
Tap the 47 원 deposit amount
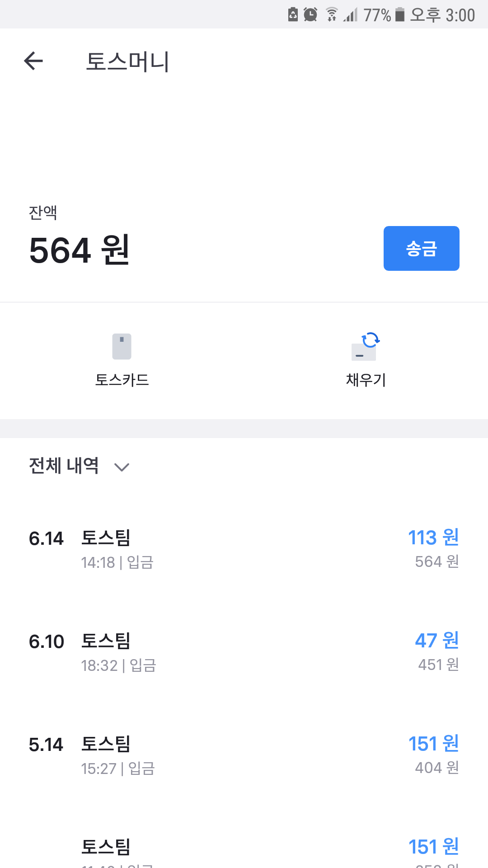pos(437,641)
